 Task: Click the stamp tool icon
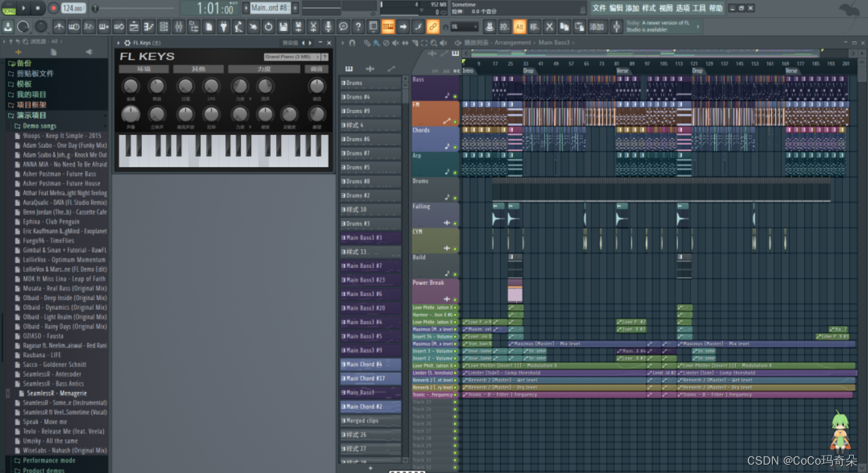click(x=490, y=27)
